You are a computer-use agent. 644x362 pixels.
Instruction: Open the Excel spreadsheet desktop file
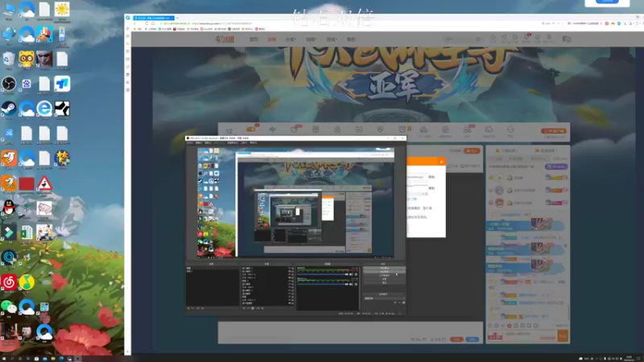(x=27, y=232)
